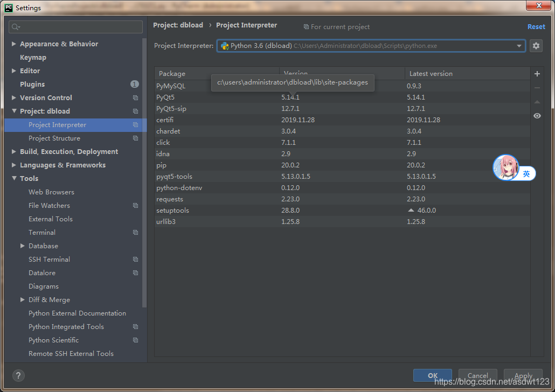
Task: Click the per-project icon beside Project Structure
Action: pyautogui.click(x=135, y=138)
